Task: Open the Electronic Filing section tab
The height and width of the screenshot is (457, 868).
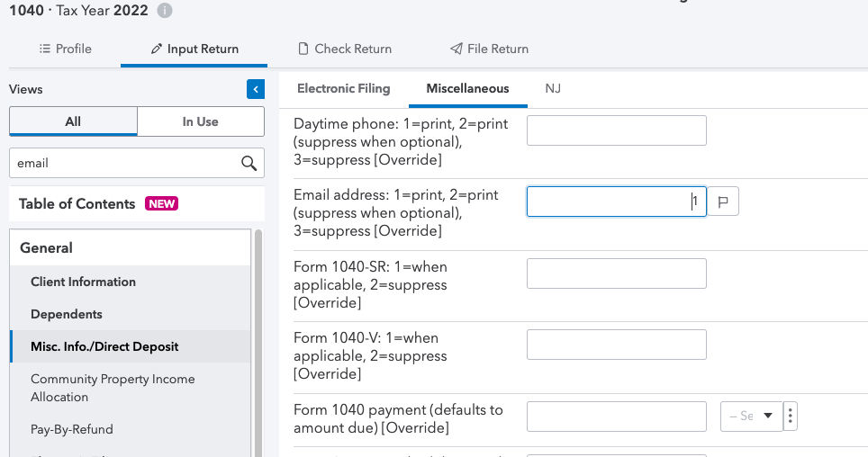Action: point(343,88)
